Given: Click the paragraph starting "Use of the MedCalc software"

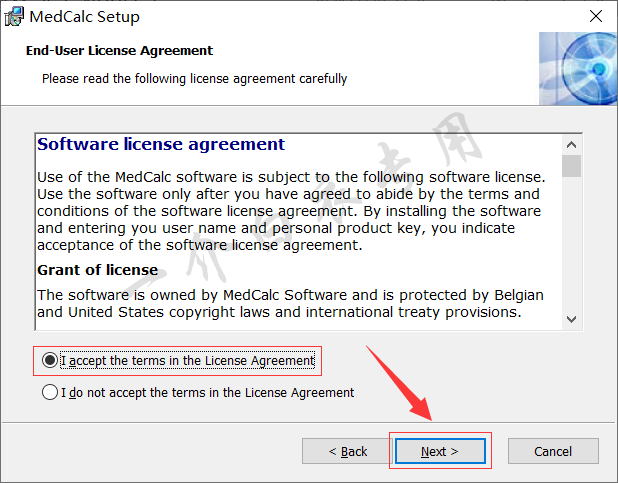Looking at the screenshot, I should (x=290, y=211).
